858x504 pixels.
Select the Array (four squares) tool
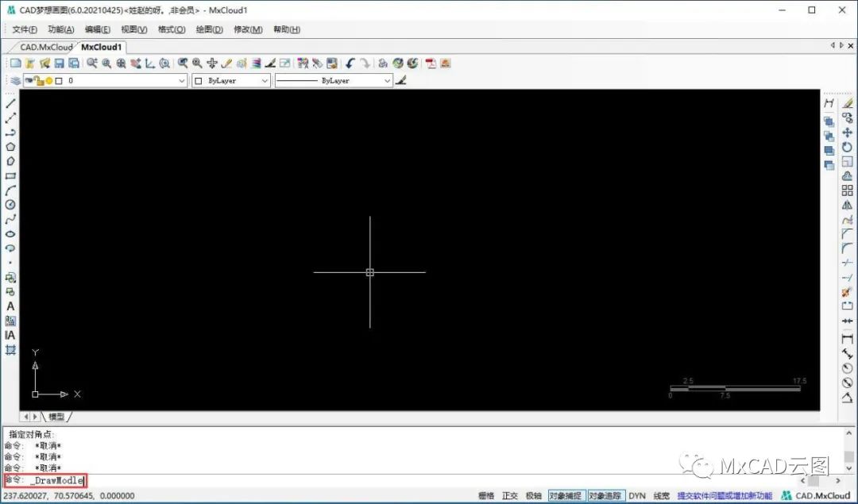tap(847, 190)
